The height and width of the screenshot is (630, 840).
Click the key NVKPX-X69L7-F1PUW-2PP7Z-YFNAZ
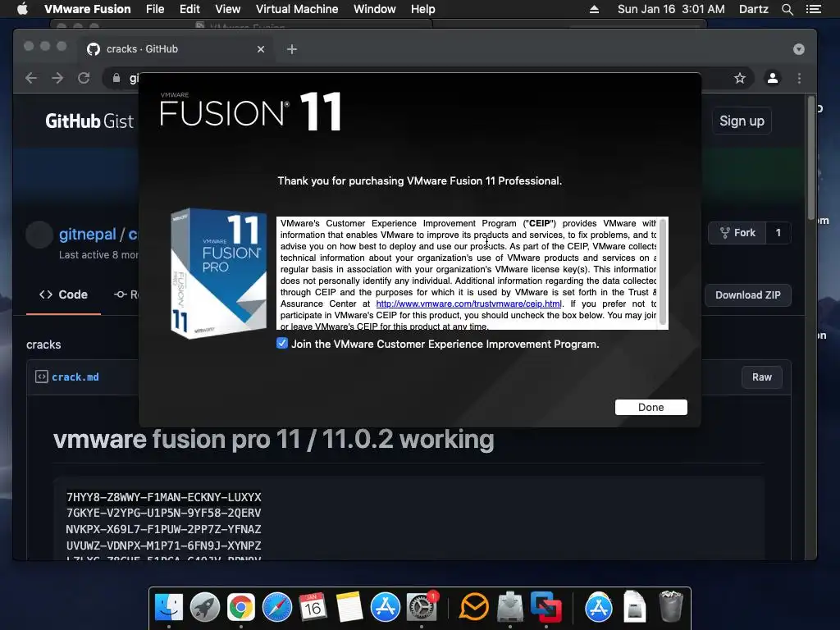pyautogui.click(x=163, y=529)
